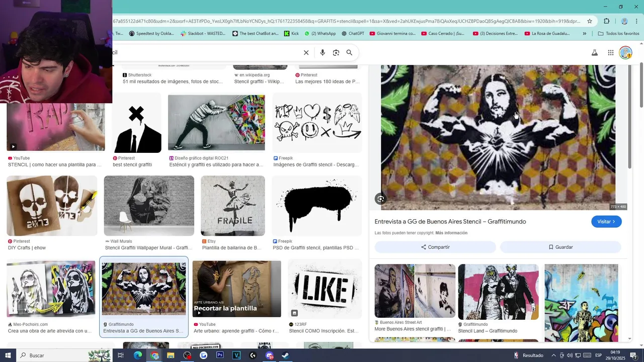Open Todos los favoritos folder

point(618,34)
